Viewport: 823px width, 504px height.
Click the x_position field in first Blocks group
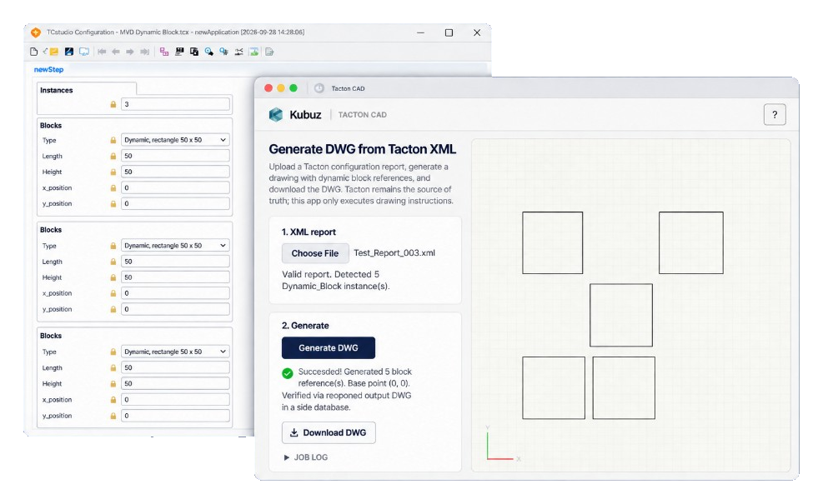pyautogui.click(x=175, y=187)
